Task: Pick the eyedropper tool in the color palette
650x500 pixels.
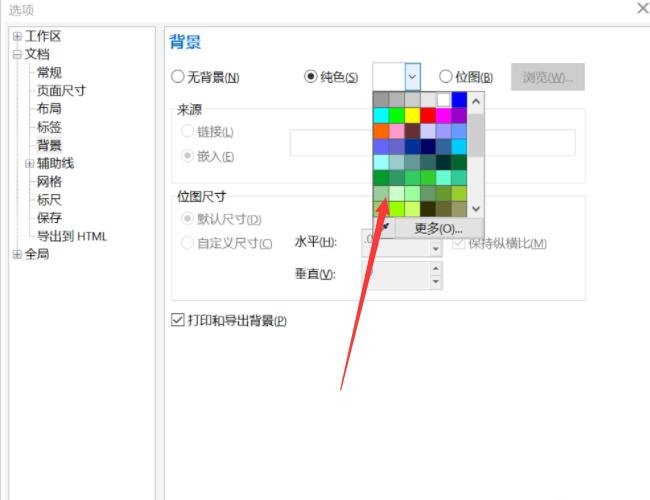Action: 385,227
